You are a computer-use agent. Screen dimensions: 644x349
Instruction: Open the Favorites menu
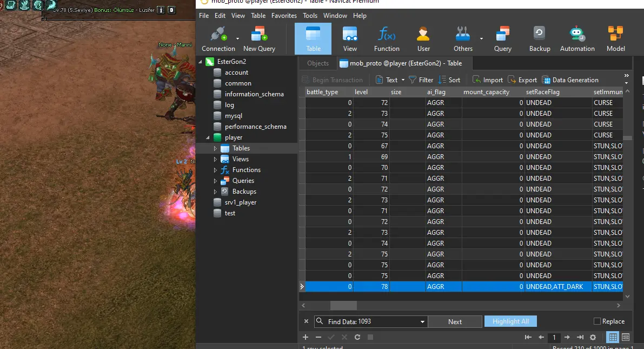[x=284, y=16]
